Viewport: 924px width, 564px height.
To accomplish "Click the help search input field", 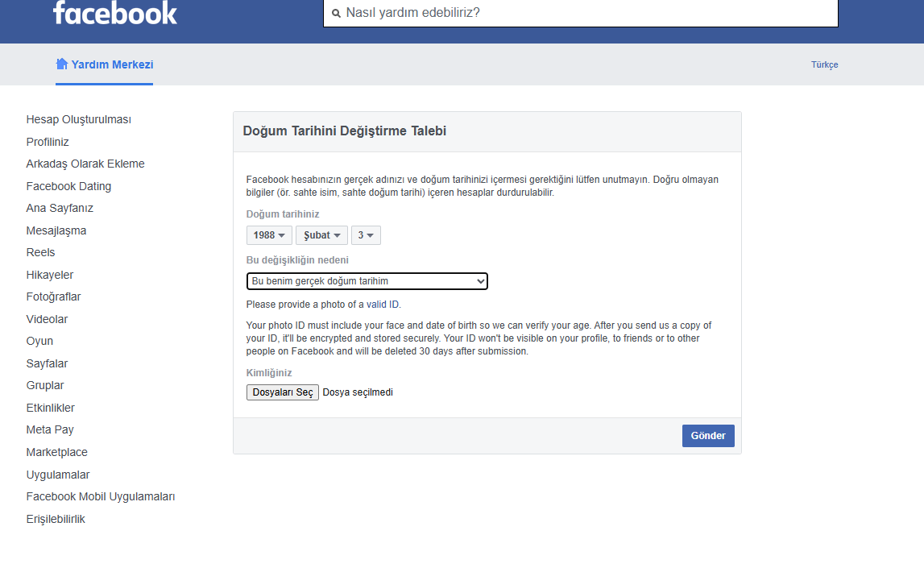I will click(564, 13).
